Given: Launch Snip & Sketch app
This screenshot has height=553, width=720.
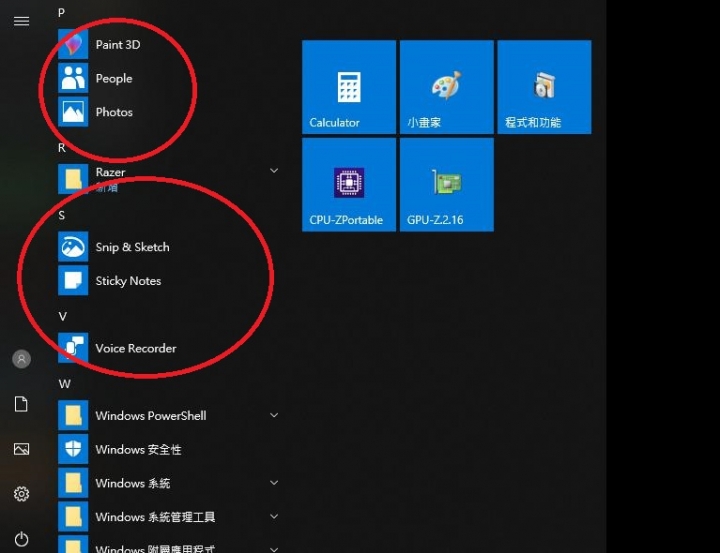Looking at the screenshot, I should (73, 247).
